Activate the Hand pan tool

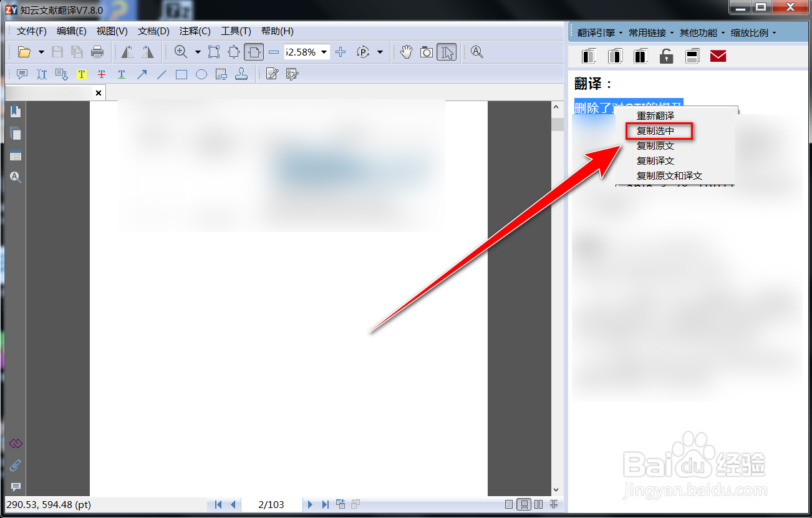(x=407, y=52)
